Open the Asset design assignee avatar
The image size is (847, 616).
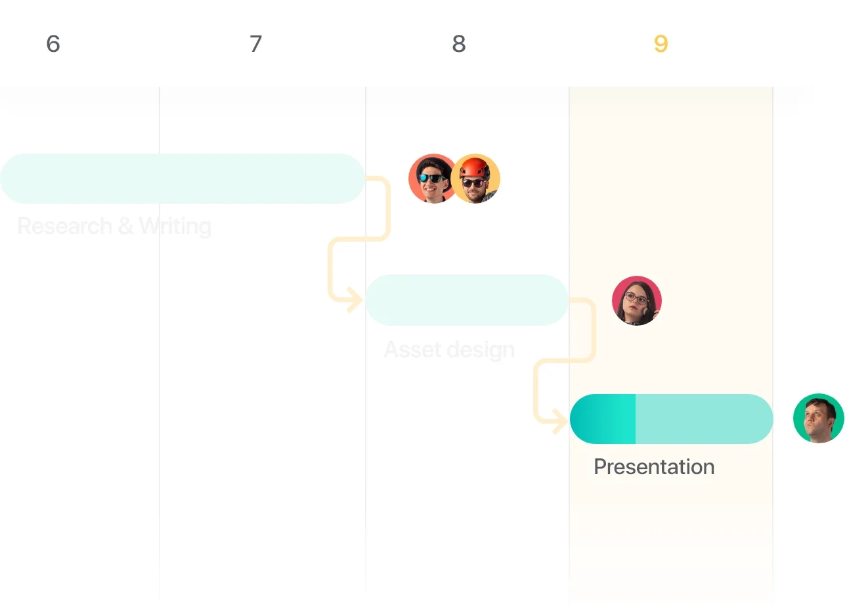point(637,301)
